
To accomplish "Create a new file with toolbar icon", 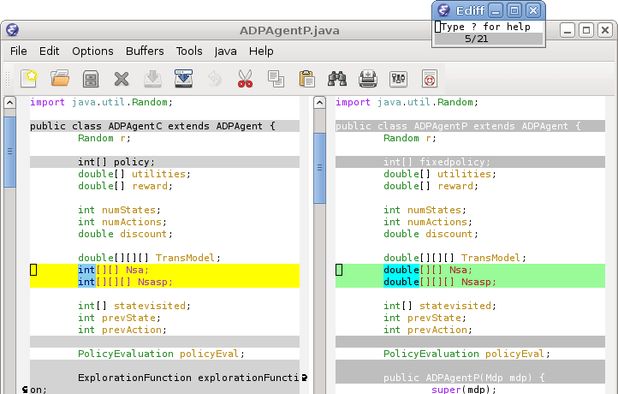I will 29,78.
